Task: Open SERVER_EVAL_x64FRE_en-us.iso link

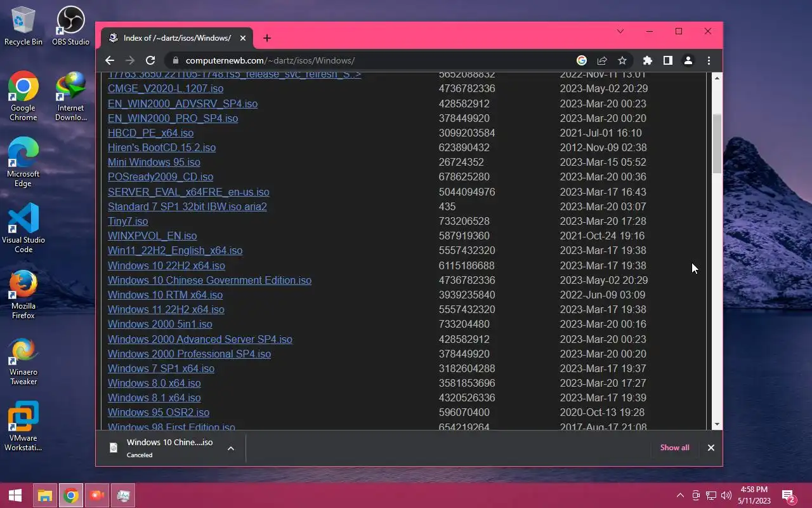Action: 188,192
